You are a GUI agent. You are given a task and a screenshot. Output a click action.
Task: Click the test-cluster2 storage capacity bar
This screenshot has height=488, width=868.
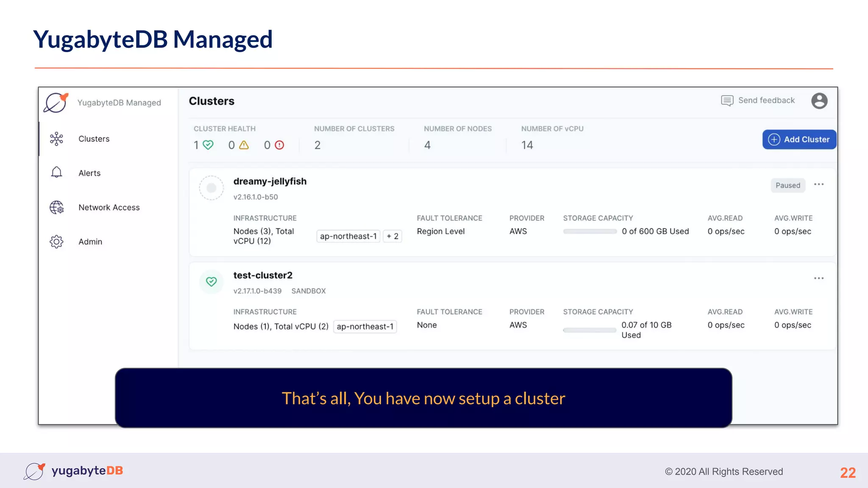point(590,330)
